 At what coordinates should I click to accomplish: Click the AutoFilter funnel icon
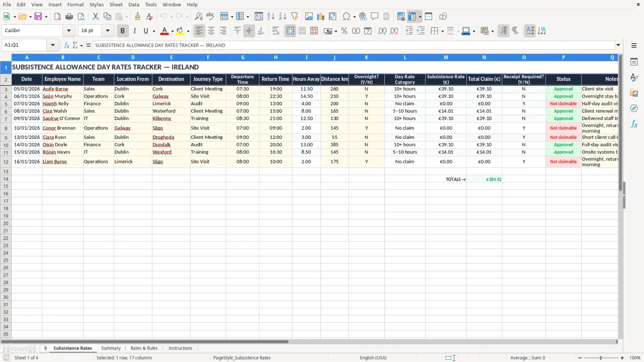[295, 17]
